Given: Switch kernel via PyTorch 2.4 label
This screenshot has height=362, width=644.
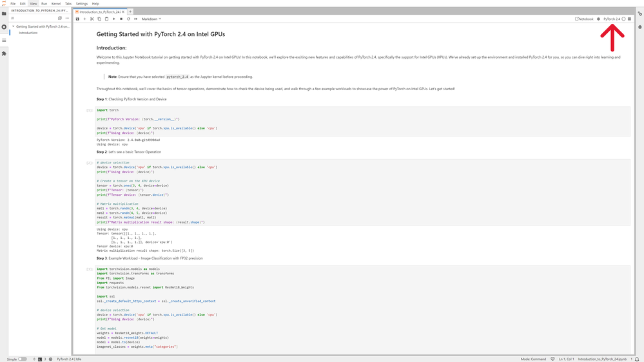Looking at the screenshot, I should [612, 19].
